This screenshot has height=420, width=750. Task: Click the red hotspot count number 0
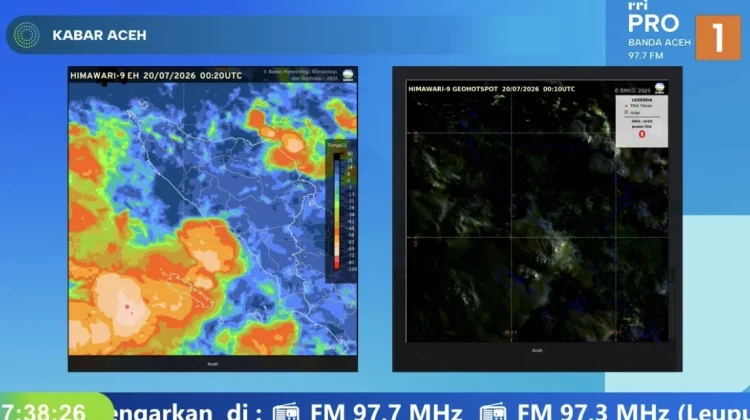pos(642,134)
